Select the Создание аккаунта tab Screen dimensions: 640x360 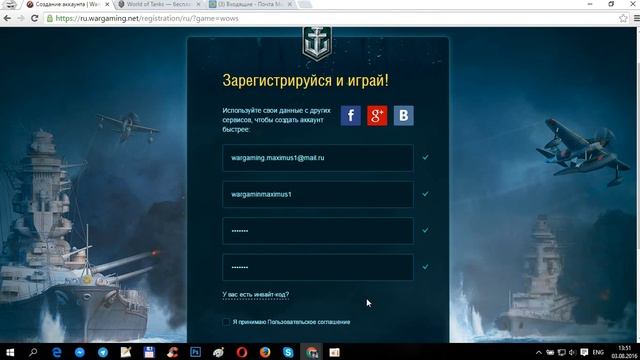[65, 4]
